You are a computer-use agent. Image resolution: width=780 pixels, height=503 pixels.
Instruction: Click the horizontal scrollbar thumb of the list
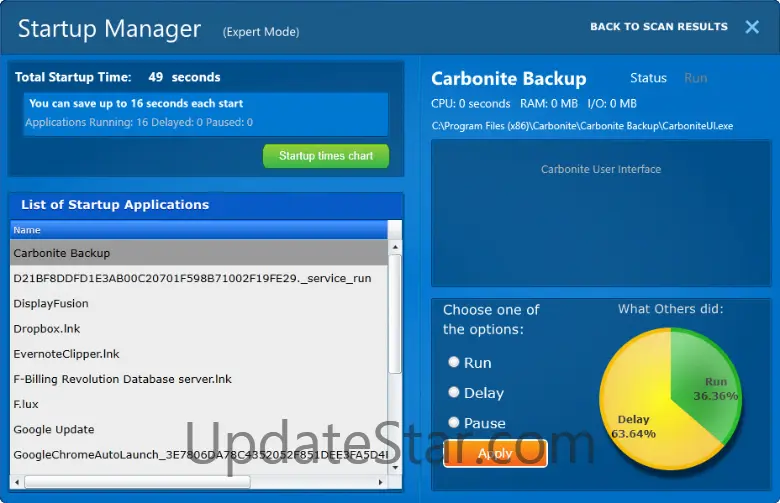pyautogui.click(x=137, y=482)
